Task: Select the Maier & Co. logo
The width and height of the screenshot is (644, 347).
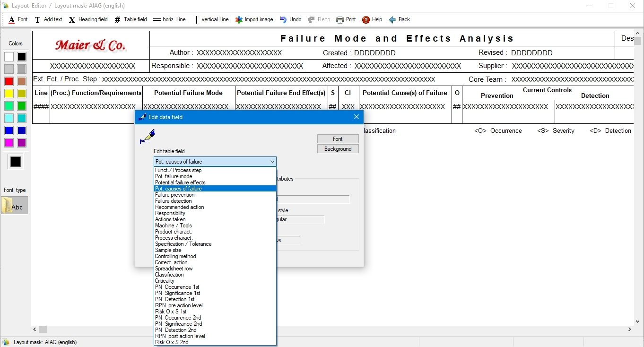Action: tap(91, 45)
